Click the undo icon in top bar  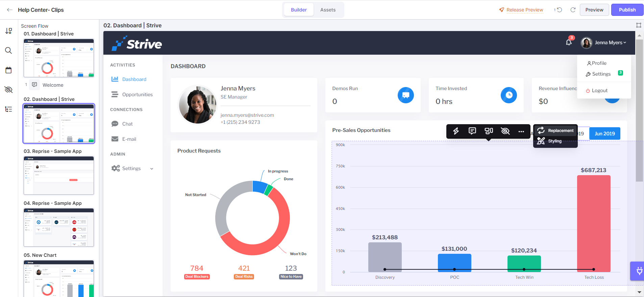tap(559, 10)
